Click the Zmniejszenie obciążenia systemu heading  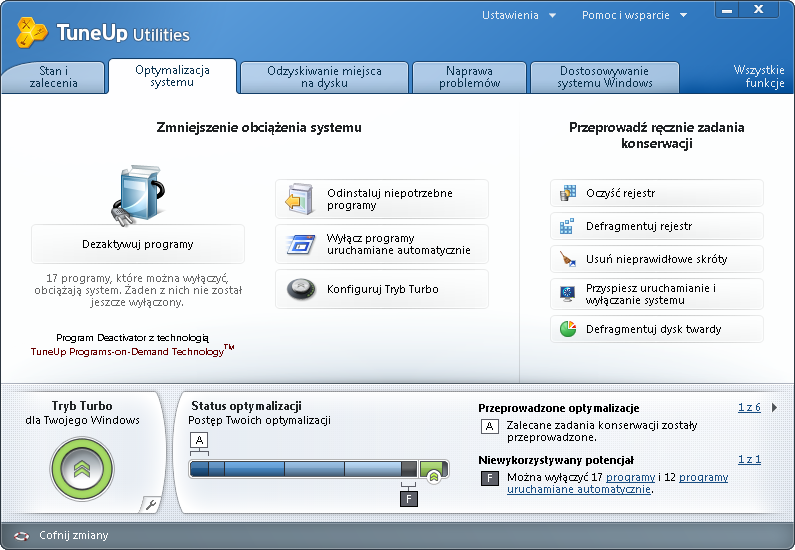click(x=259, y=128)
